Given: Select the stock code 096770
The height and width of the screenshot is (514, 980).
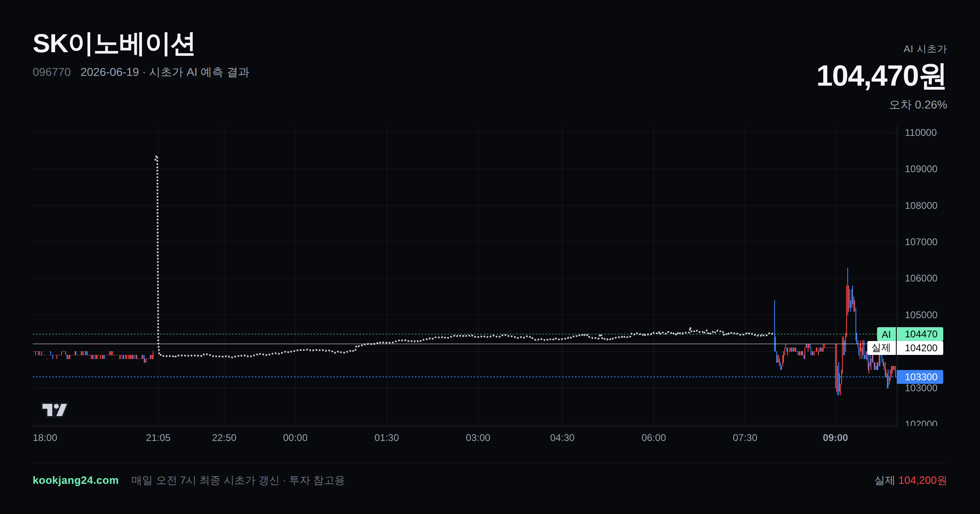Looking at the screenshot, I should coord(51,72).
